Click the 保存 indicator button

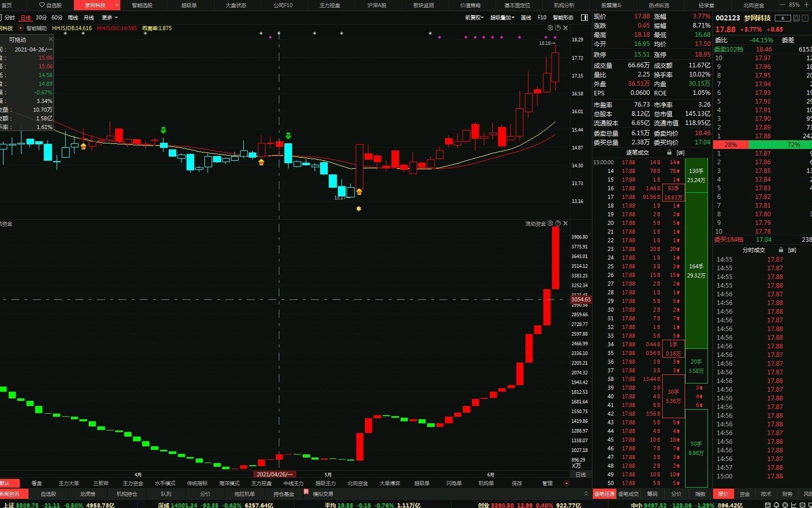point(517,483)
